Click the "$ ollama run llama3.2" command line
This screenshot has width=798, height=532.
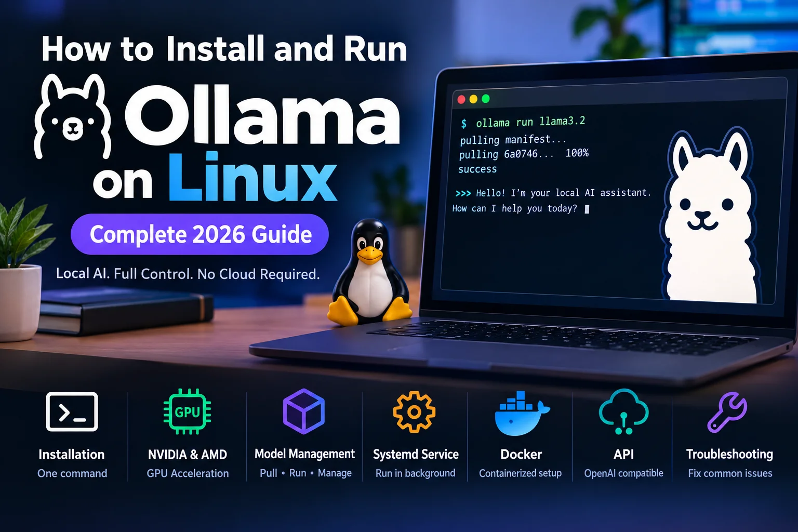523,122
